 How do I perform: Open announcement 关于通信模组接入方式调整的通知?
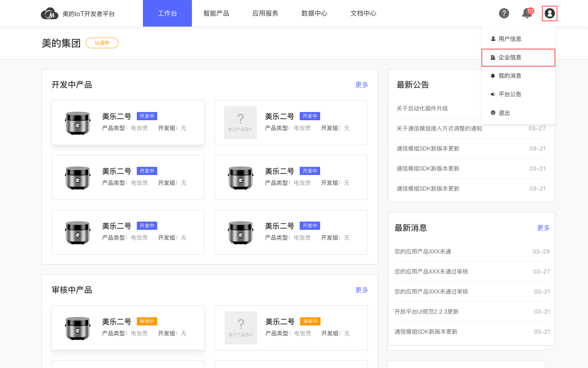click(439, 128)
